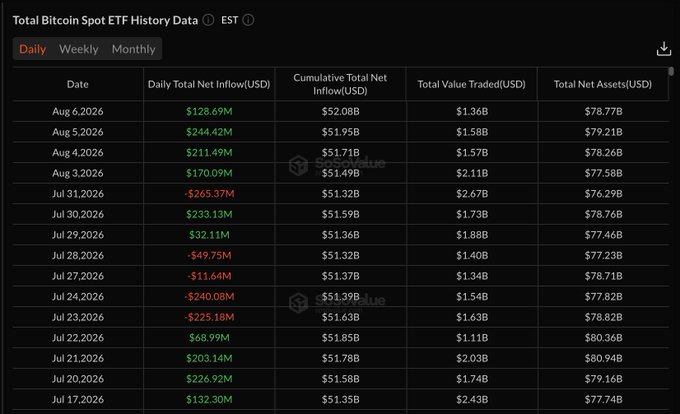The width and height of the screenshot is (680, 414).
Task: Click the $233.13M inflow value
Action: [x=209, y=214]
